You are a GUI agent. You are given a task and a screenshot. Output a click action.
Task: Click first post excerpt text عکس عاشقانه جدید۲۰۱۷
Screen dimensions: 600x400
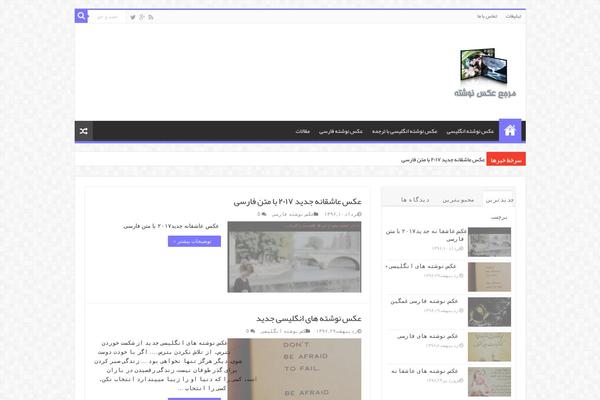(x=171, y=226)
